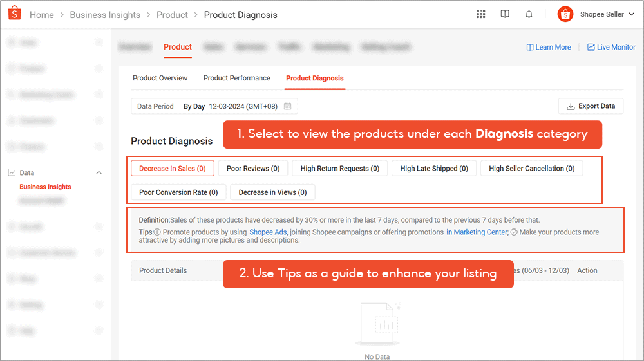Select High Late Shipped (0) category

[434, 168]
